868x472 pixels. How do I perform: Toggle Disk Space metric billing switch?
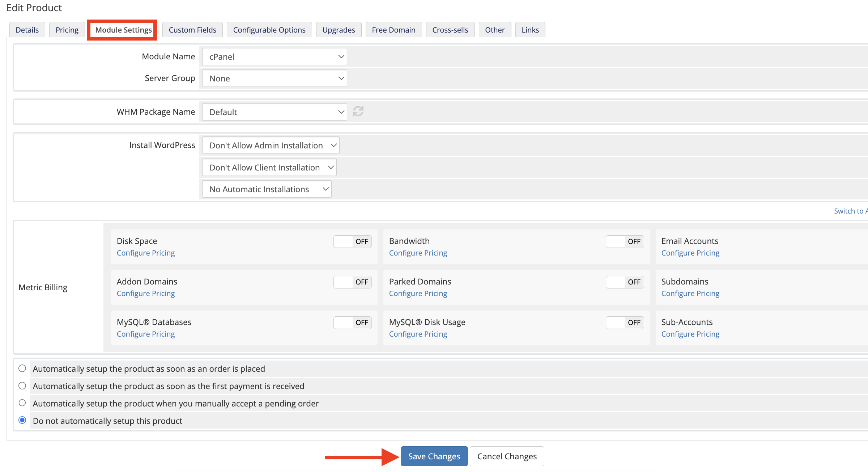point(353,241)
